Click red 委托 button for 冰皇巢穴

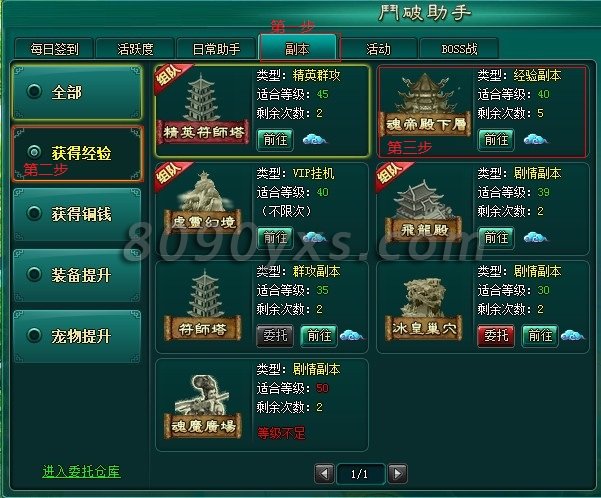(496, 335)
